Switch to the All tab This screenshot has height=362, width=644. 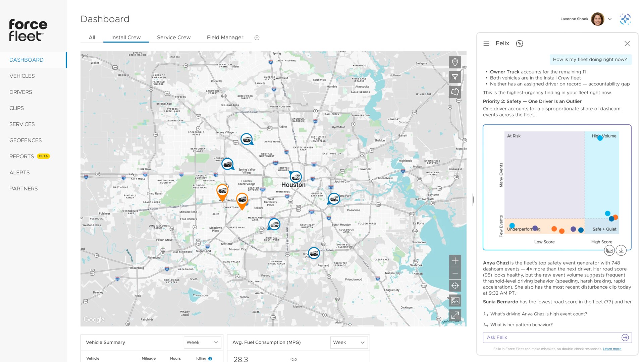pos(92,38)
